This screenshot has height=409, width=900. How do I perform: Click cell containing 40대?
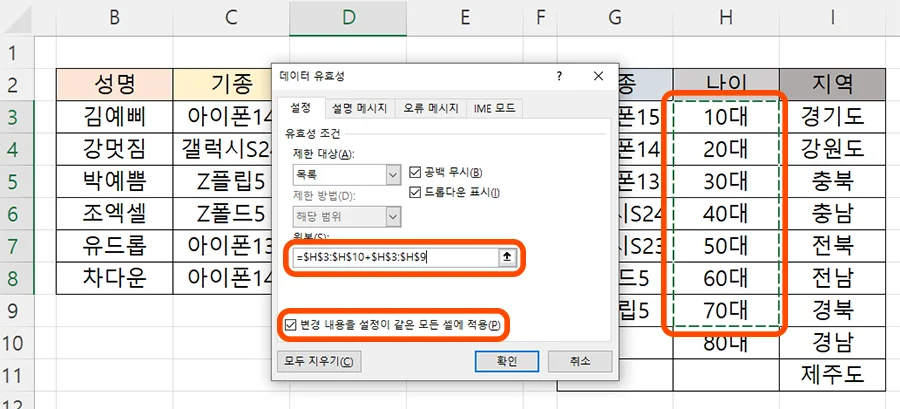(726, 214)
